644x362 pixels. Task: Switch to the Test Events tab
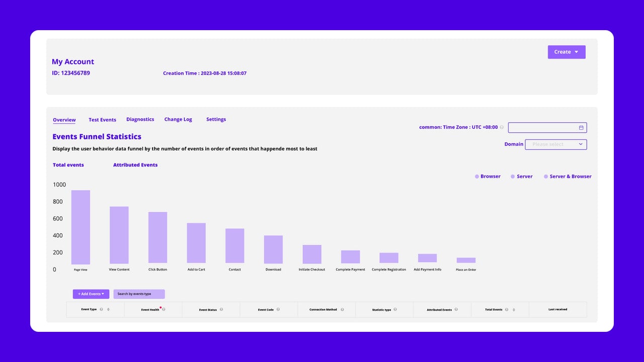point(102,120)
